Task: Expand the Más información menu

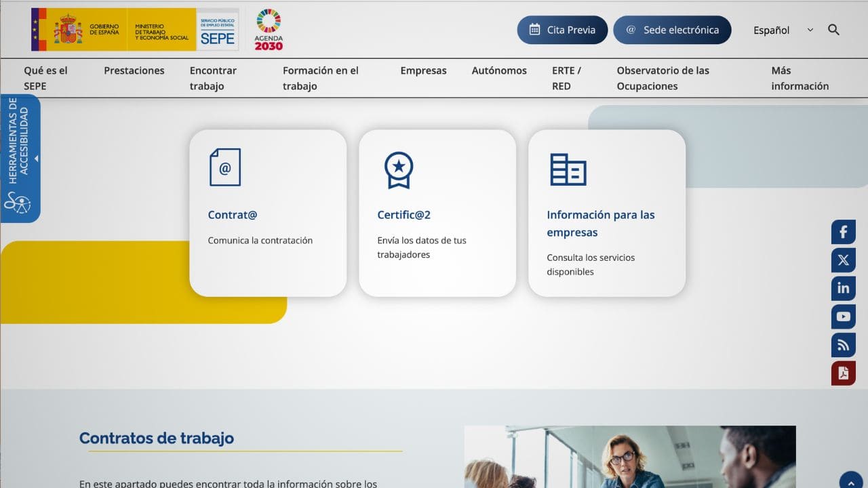Action: click(x=800, y=78)
